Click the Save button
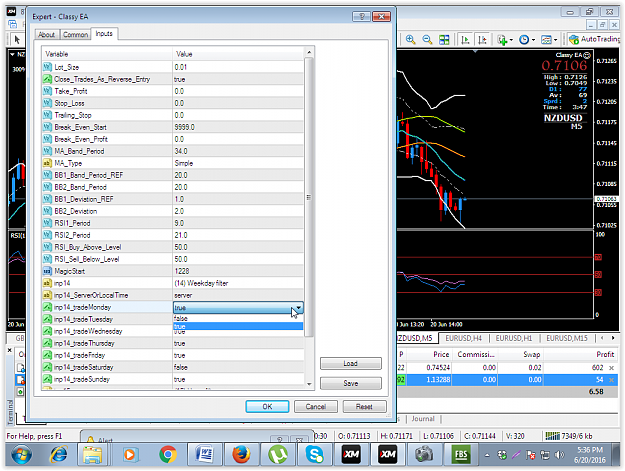The width and height of the screenshot is (625, 471). click(350, 383)
